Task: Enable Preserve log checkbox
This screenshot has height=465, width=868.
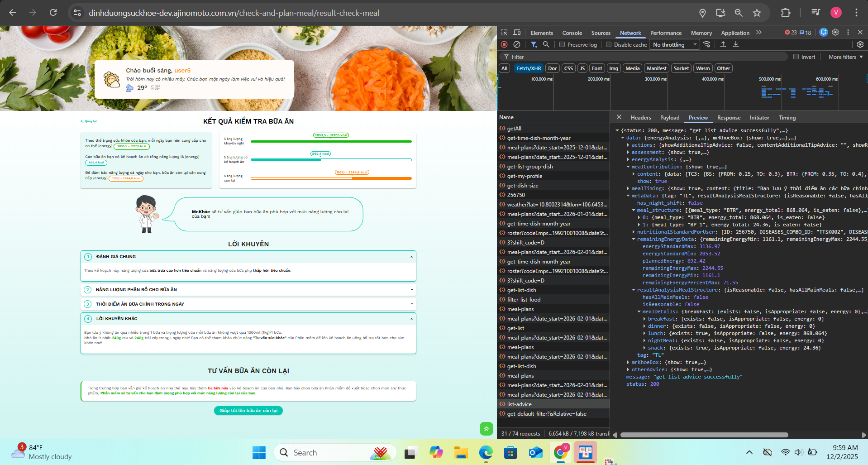Action: 562,44
